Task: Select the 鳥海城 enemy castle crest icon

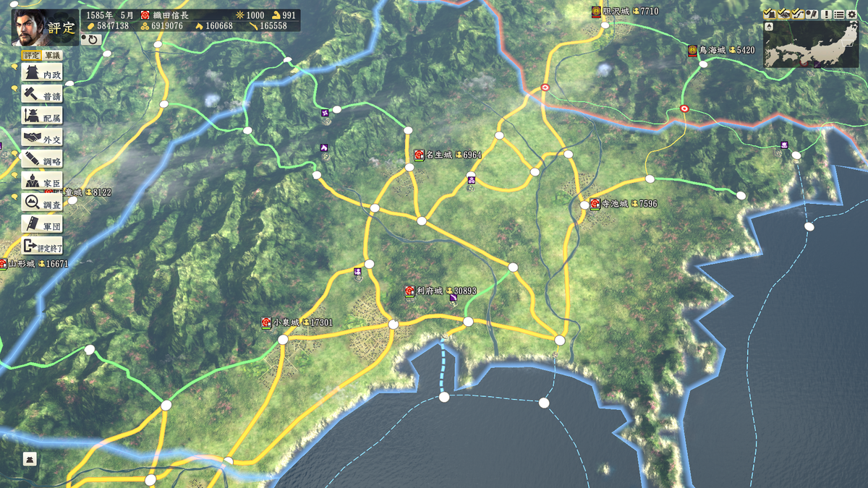Action: coord(692,51)
